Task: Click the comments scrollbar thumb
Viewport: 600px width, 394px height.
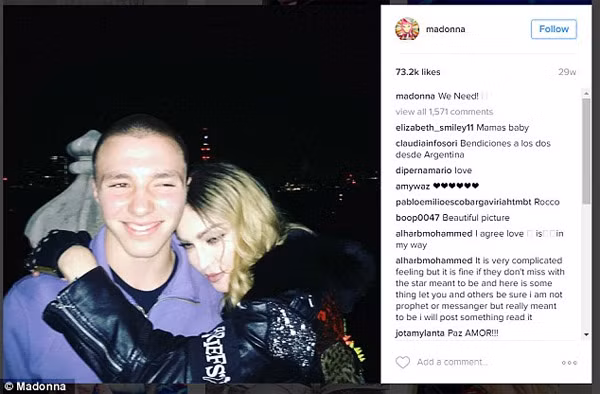Action: click(586, 151)
